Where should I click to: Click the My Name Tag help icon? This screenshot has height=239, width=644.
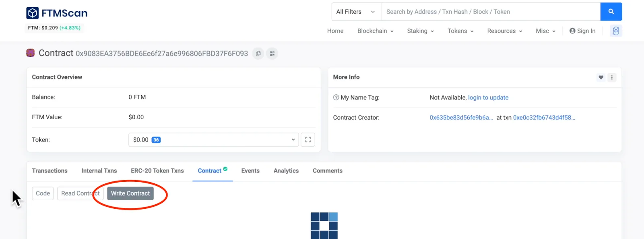(336, 98)
